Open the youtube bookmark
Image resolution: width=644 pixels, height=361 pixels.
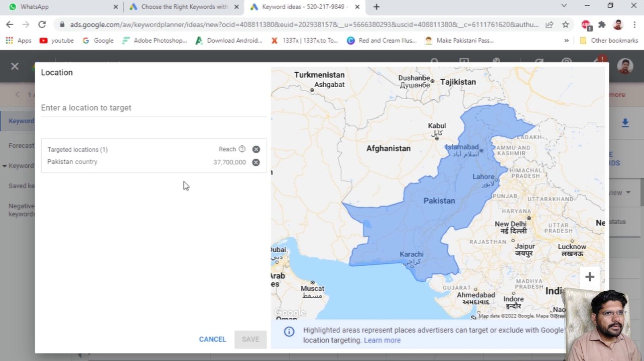57,41
